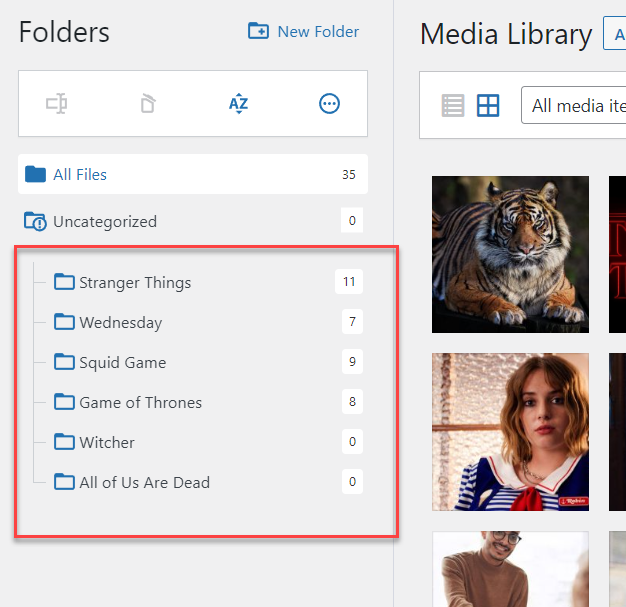Select the Stranger Things red logo thumbnail
The image size is (626, 607).
(x=617, y=254)
